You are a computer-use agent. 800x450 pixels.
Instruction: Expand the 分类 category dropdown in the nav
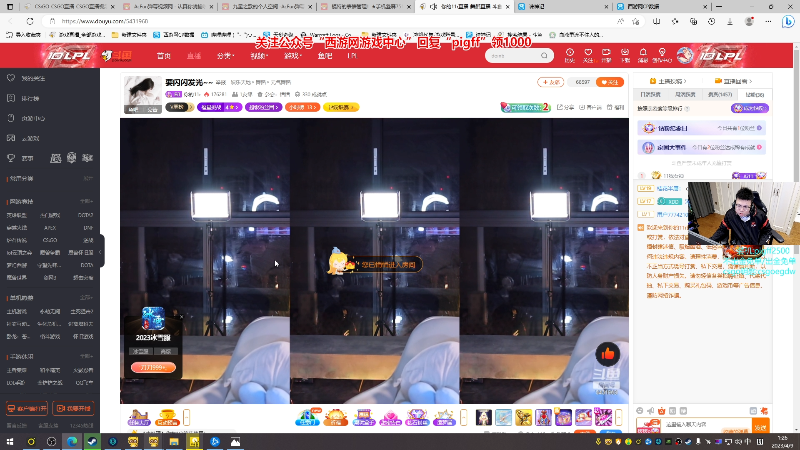pos(225,56)
